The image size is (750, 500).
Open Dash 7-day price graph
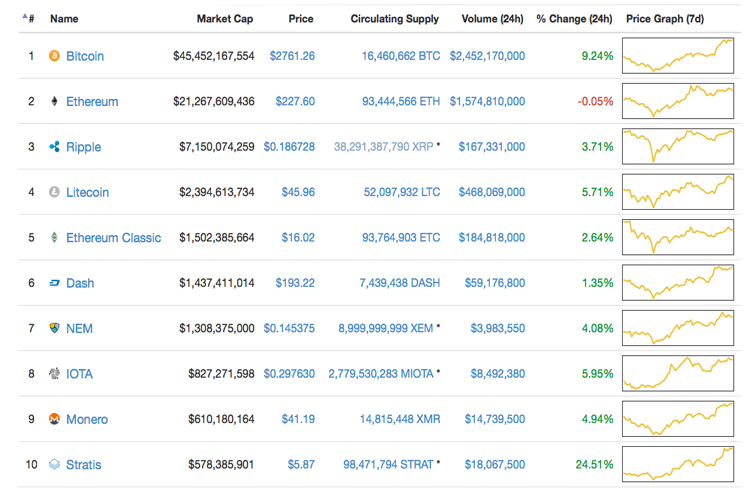678,283
